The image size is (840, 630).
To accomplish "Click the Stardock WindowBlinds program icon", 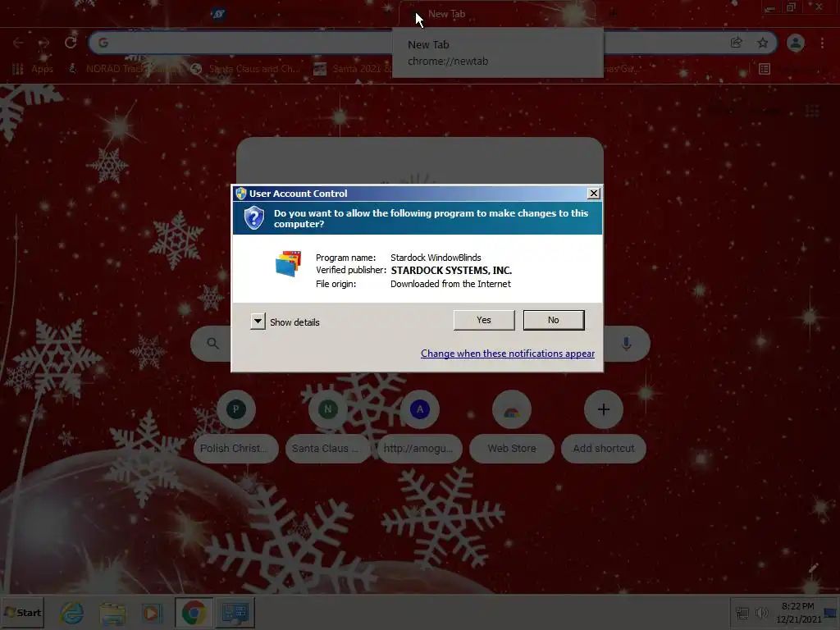I will tap(288, 263).
